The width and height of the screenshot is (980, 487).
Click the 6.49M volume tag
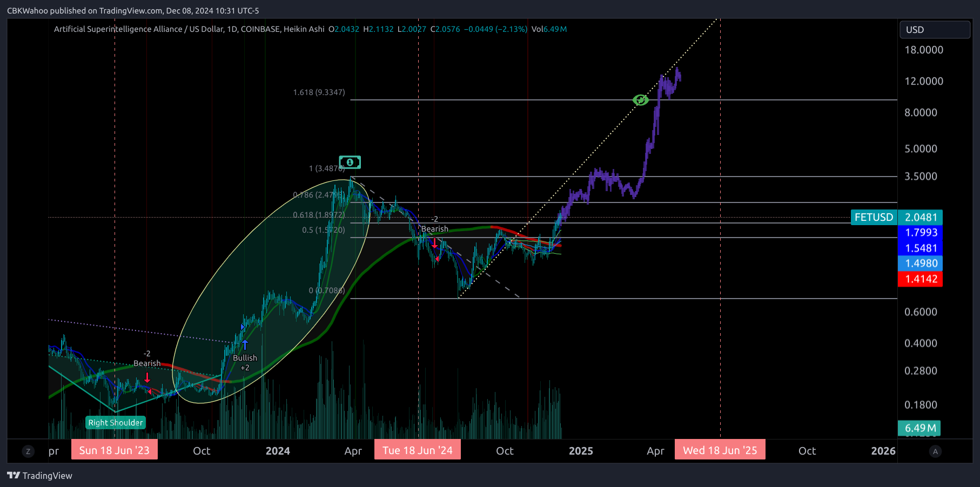(x=919, y=428)
